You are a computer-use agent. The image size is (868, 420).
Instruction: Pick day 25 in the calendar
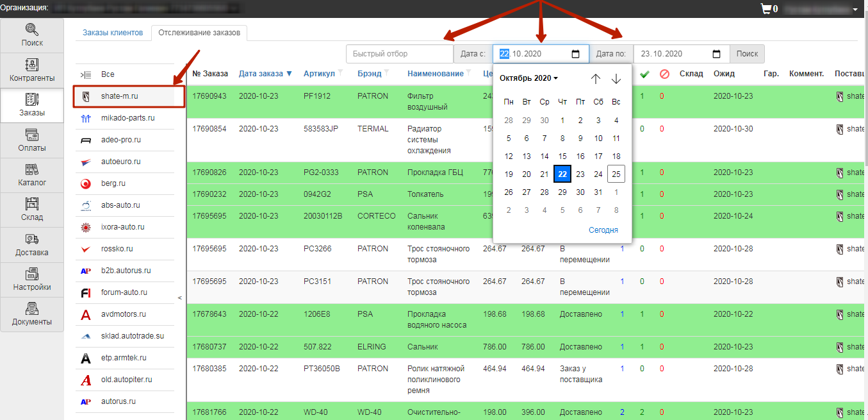pyautogui.click(x=616, y=174)
